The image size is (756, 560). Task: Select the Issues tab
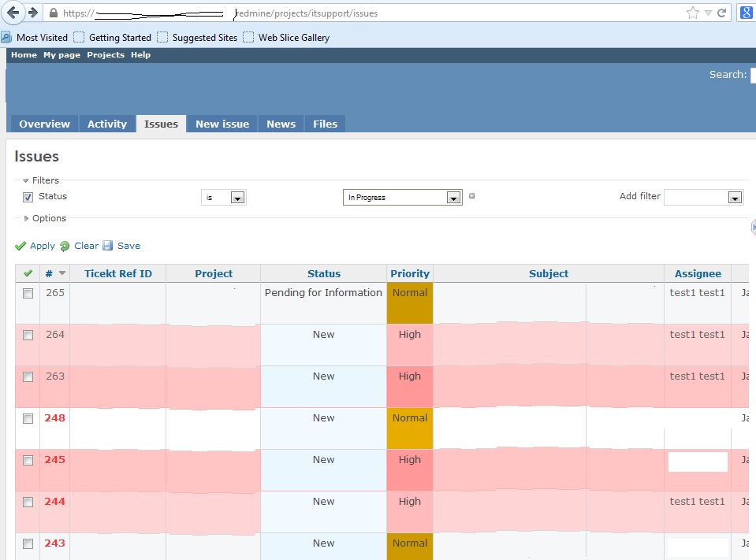point(161,124)
